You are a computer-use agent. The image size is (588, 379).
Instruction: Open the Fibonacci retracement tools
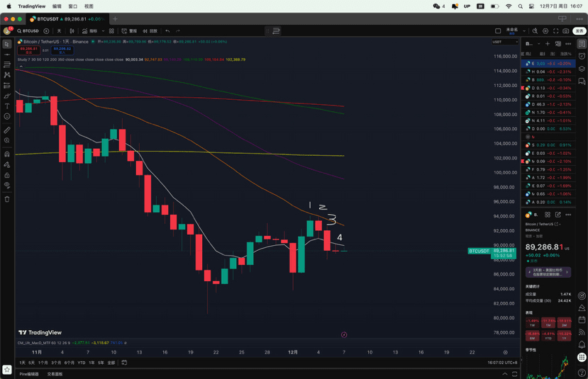(7, 64)
